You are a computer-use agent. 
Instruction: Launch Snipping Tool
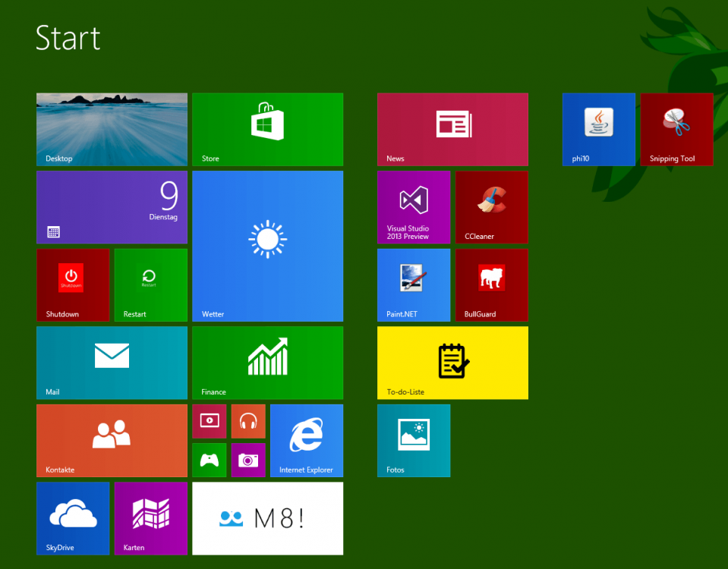coord(676,129)
